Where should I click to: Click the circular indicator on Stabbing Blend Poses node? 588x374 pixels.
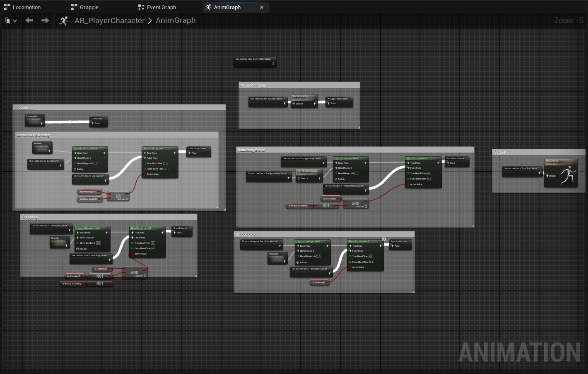(x=384, y=239)
